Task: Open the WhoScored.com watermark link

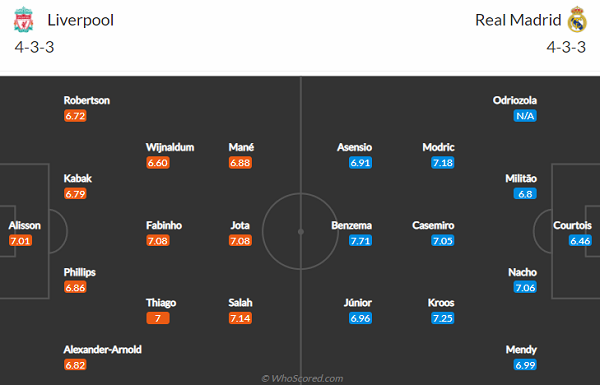Action: tap(302, 378)
